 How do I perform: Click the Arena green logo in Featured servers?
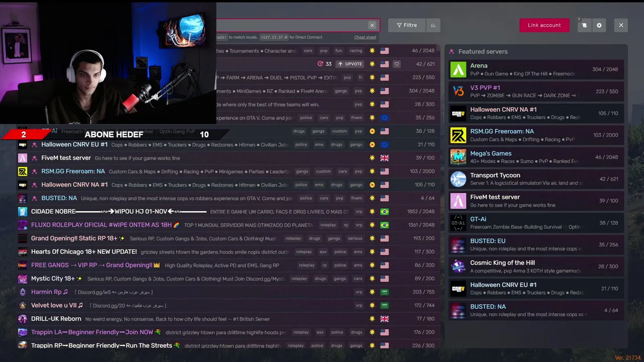(x=458, y=69)
